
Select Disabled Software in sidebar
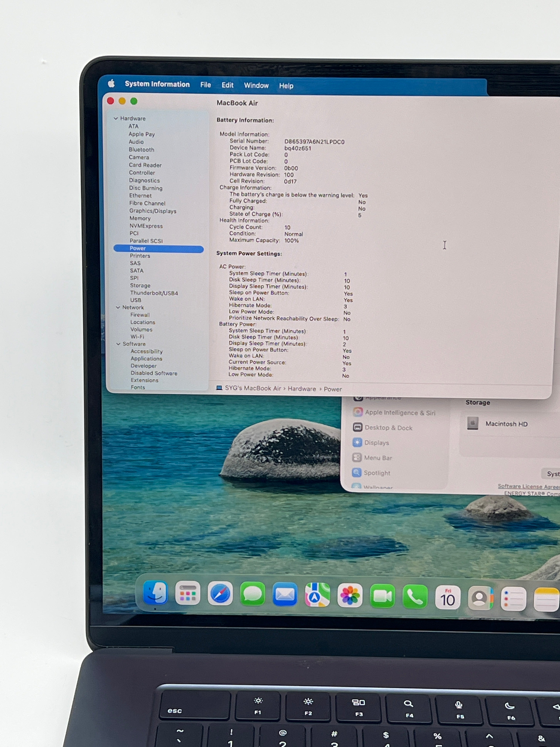pyautogui.click(x=154, y=373)
